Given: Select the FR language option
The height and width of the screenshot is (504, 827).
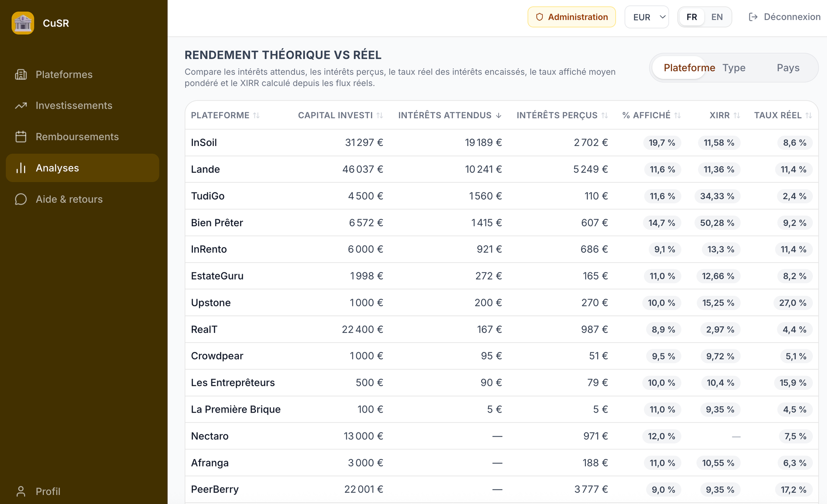Looking at the screenshot, I should (x=692, y=17).
